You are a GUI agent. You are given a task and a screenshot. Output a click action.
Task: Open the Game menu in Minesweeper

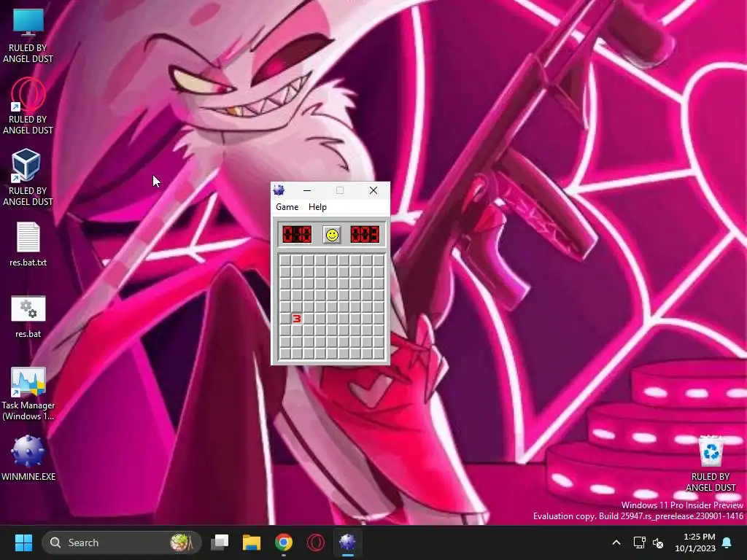point(287,206)
